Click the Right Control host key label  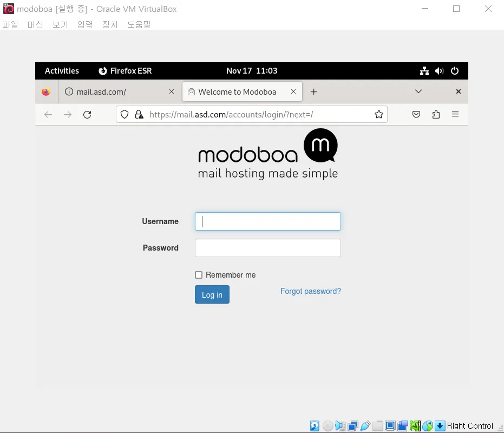[470, 426]
